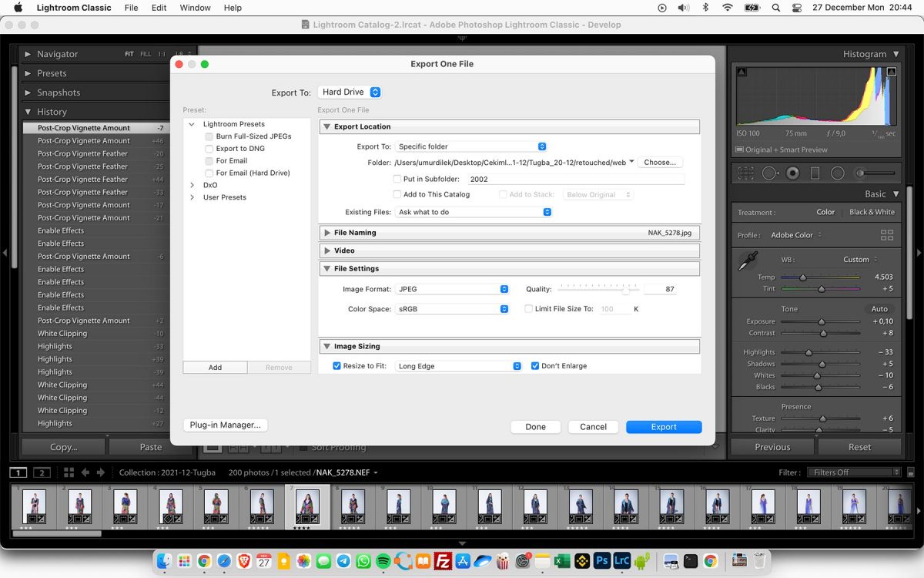Open Excel from the dock
Viewport: 924px width, 578px height.
(x=562, y=561)
